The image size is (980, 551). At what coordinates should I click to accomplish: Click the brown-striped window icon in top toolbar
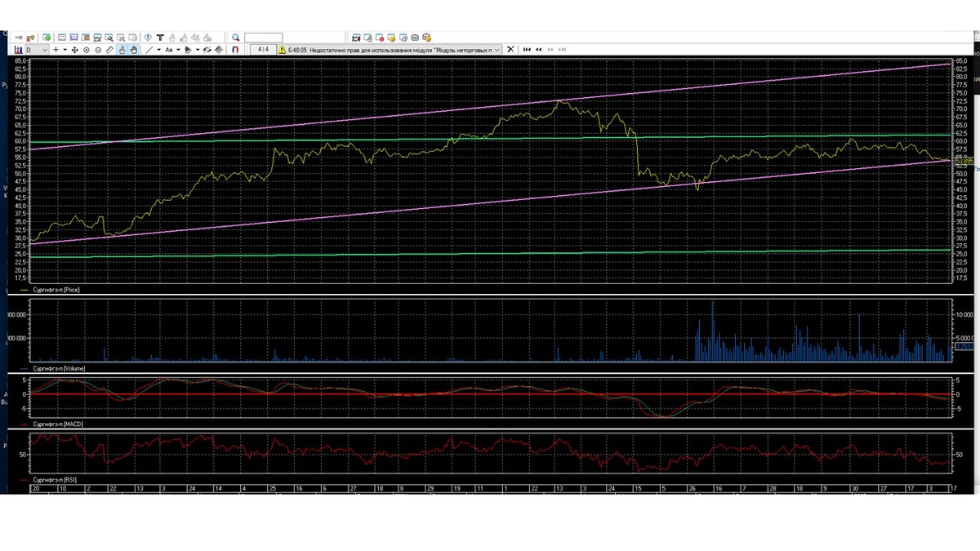(x=86, y=38)
